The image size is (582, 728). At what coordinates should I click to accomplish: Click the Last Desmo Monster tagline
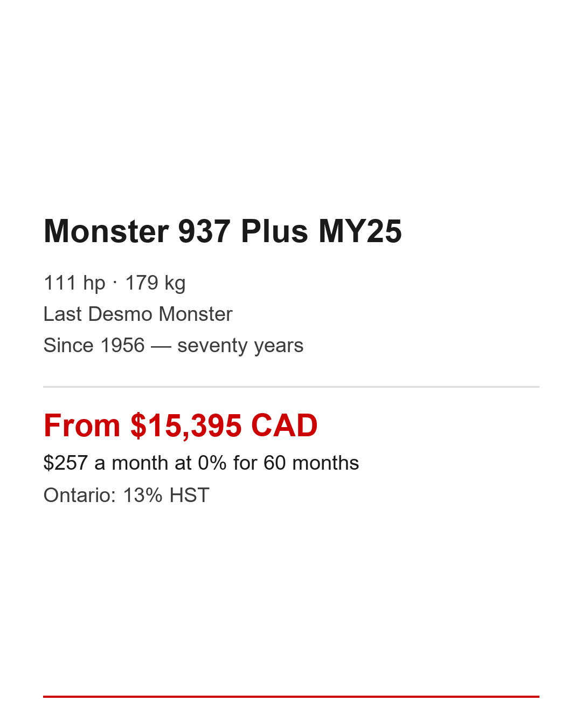tap(138, 314)
